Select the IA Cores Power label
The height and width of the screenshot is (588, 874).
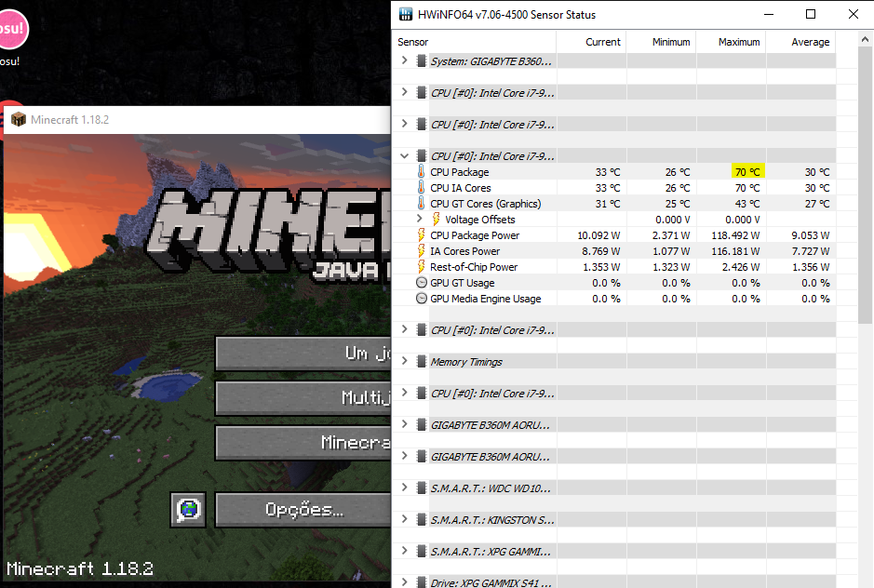point(464,251)
